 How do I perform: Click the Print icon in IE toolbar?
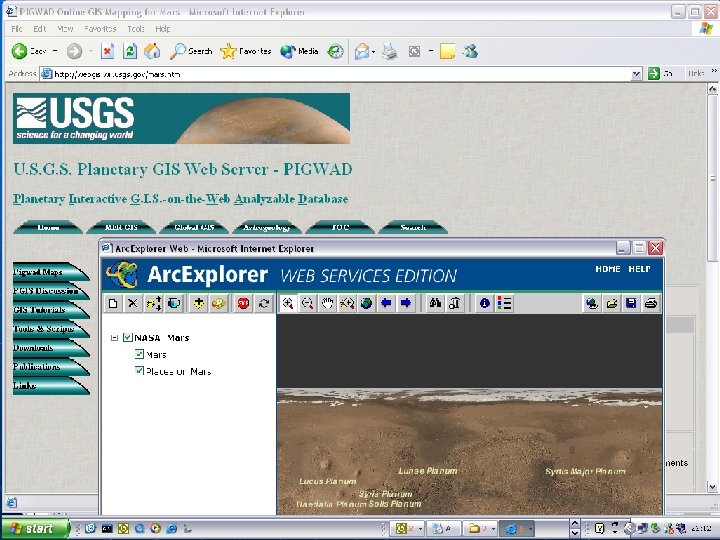[x=389, y=51]
